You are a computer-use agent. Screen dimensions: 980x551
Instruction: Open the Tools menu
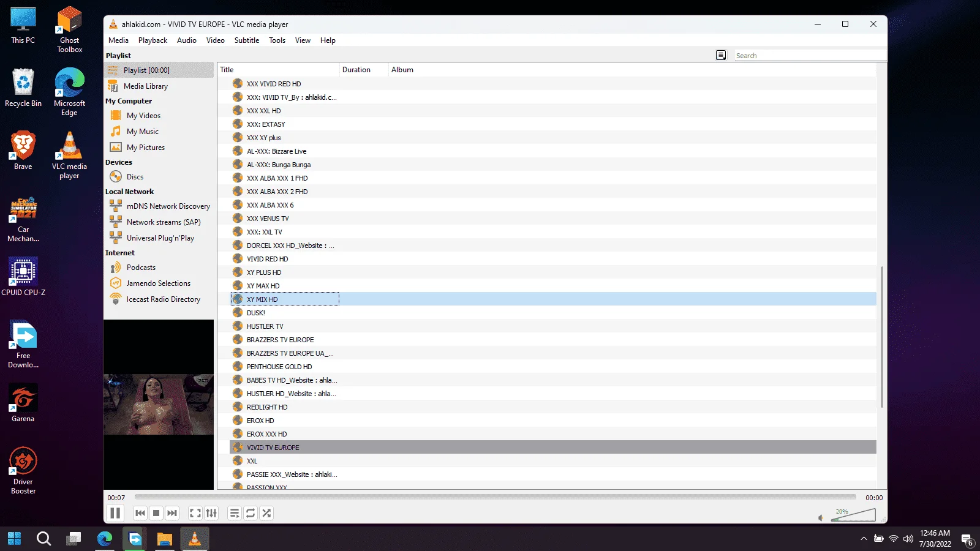[277, 40]
